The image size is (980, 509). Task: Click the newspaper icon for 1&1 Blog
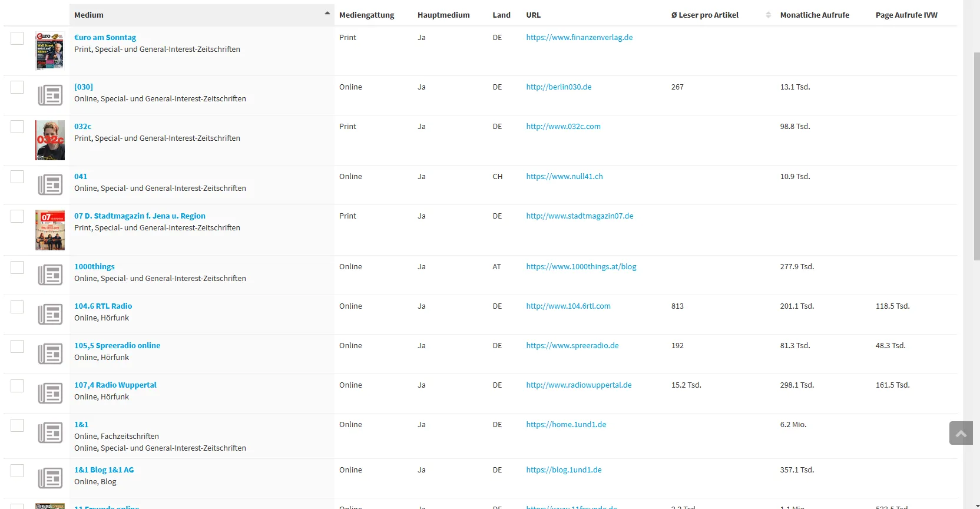point(50,478)
